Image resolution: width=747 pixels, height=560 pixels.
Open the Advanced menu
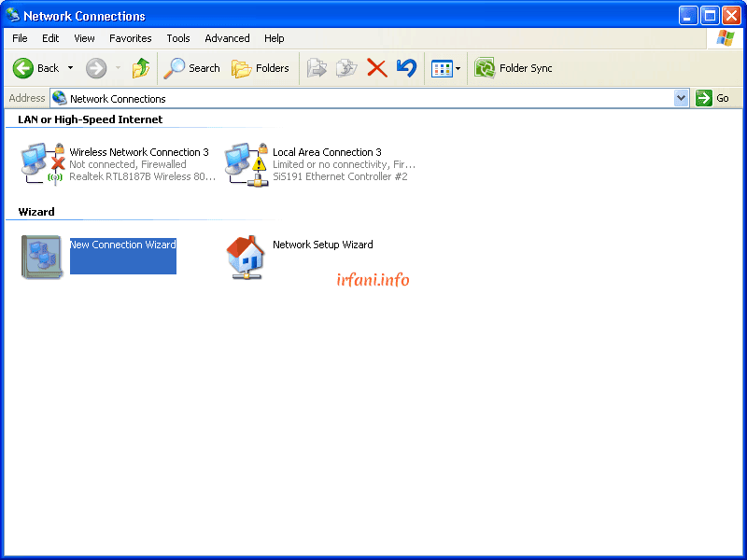pyautogui.click(x=227, y=38)
